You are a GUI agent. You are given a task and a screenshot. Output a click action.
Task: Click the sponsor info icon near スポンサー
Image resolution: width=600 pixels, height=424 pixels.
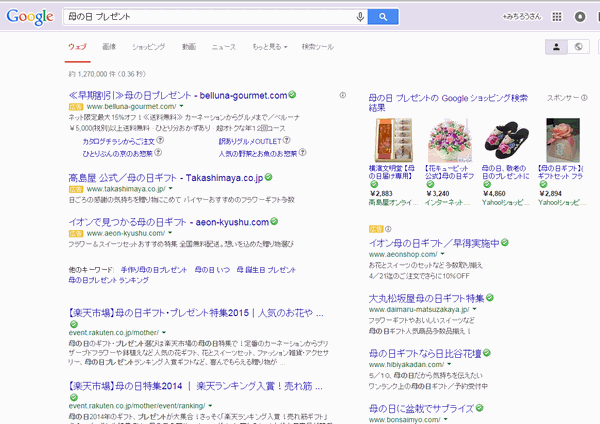click(584, 98)
